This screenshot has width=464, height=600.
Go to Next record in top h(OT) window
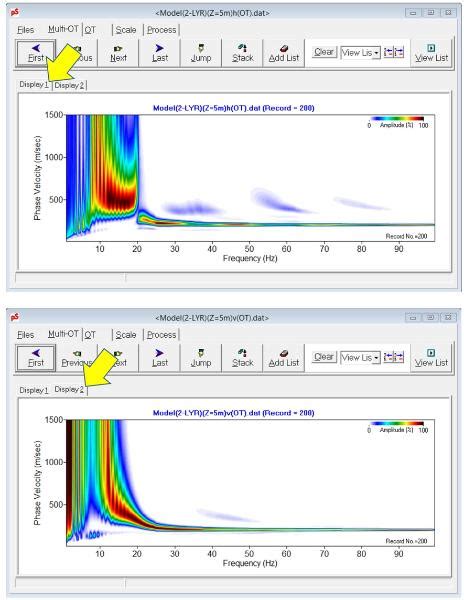pos(118,53)
